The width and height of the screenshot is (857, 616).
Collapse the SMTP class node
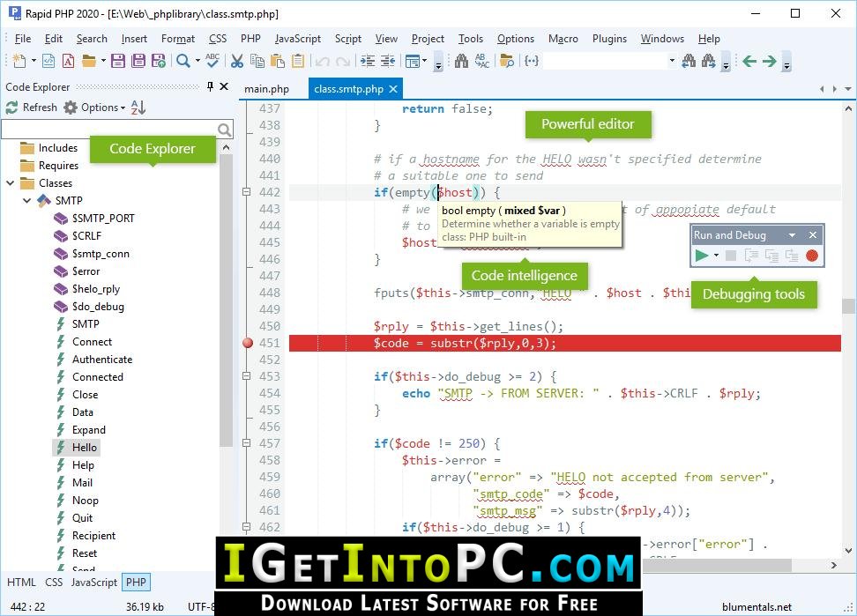click(26, 200)
